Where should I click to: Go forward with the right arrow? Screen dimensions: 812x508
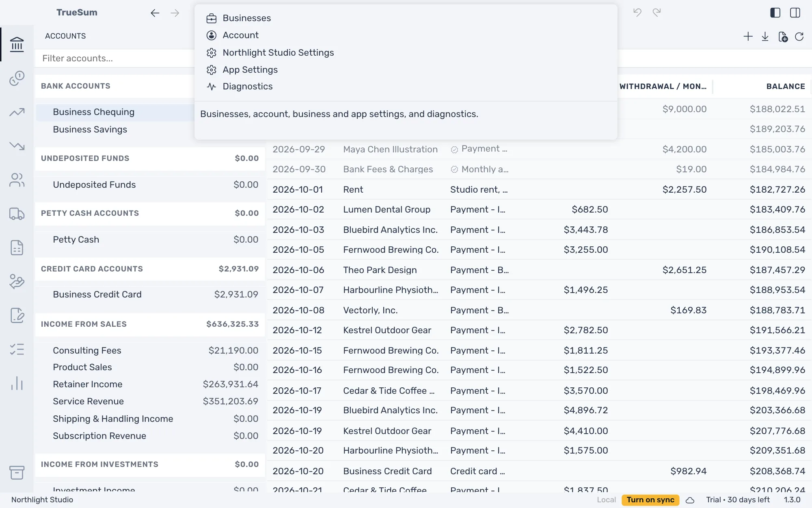tap(175, 13)
